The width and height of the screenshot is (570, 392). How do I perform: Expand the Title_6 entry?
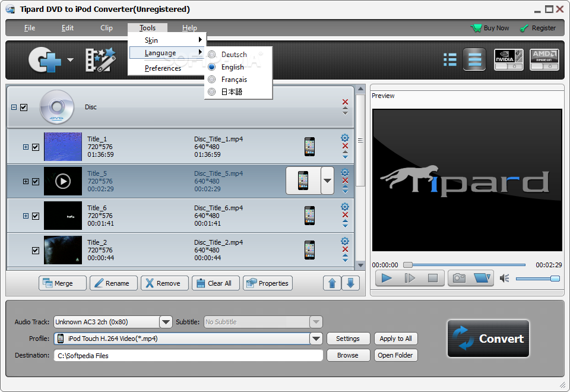tap(26, 216)
